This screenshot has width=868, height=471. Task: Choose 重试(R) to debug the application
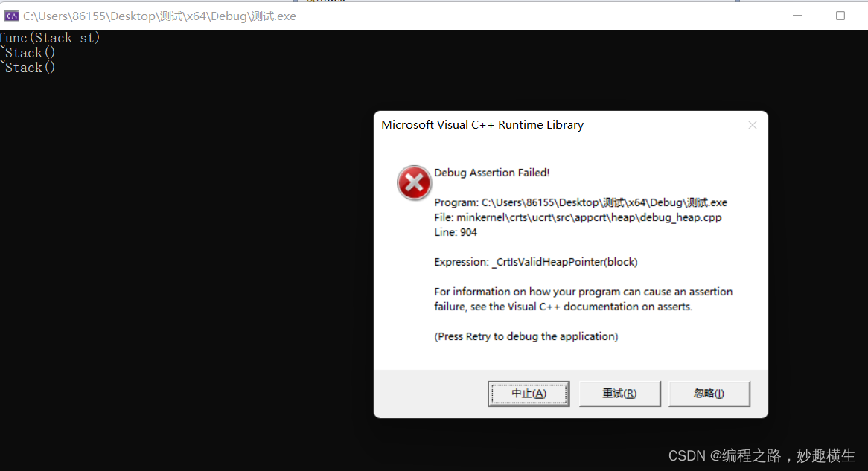[619, 394]
